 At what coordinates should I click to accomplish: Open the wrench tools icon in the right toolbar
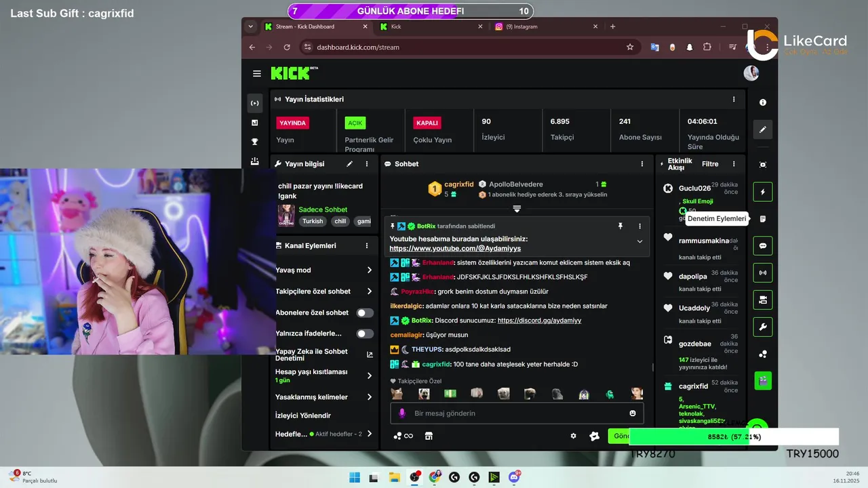tap(763, 327)
